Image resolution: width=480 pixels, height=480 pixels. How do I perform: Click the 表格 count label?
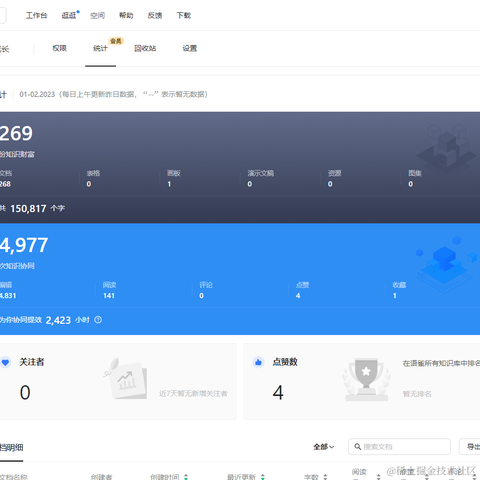[93, 173]
